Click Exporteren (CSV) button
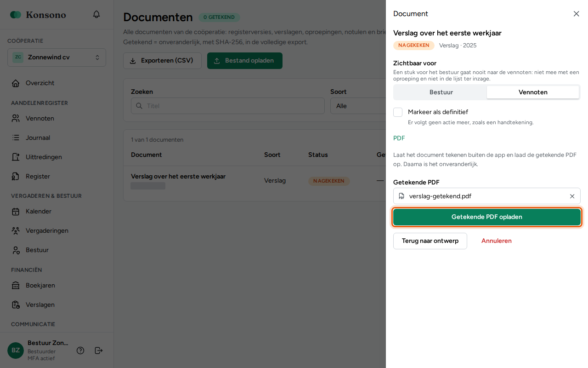This screenshot has width=588, height=368. click(x=162, y=61)
